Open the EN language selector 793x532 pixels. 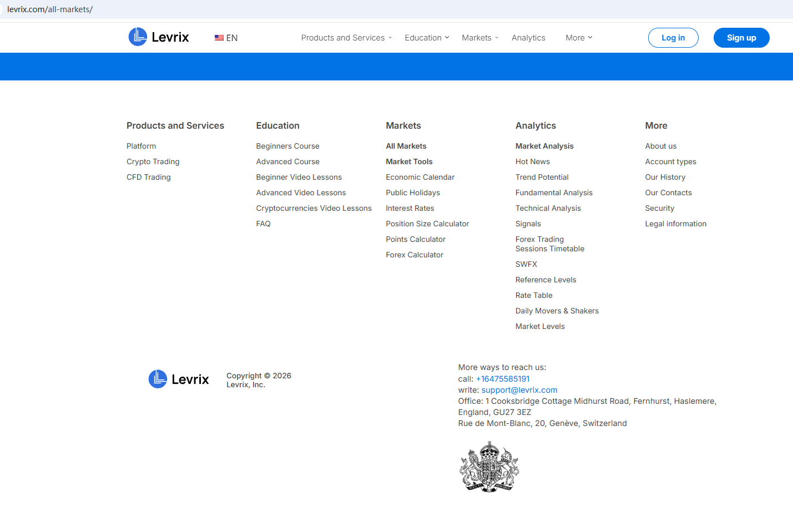(x=226, y=38)
